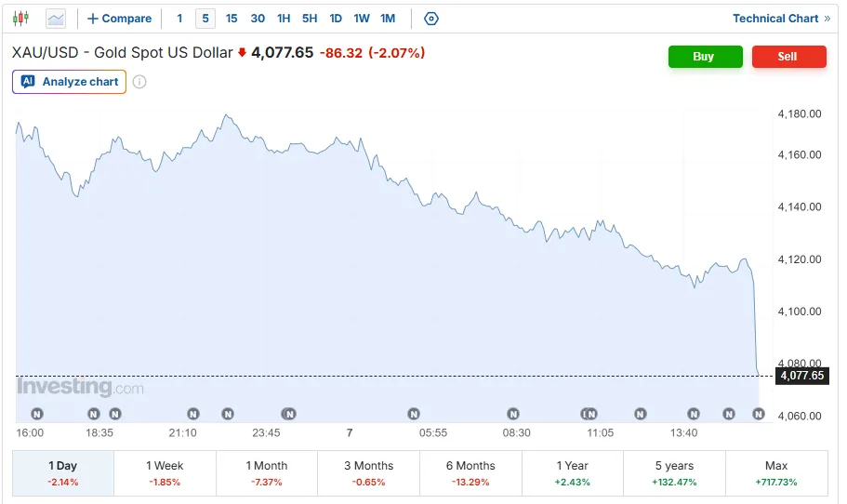
Task: Select the 1H interval
Action: tap(284, 19)
